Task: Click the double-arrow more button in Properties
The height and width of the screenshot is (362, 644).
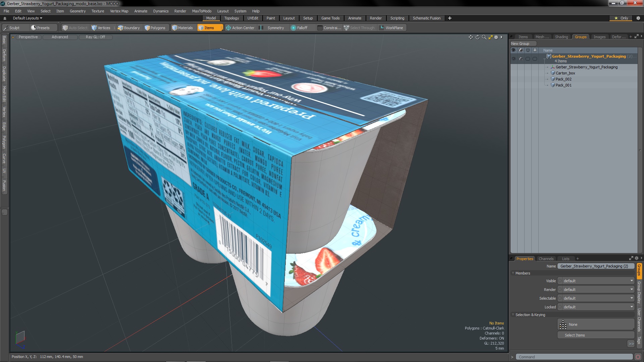Action: pos(631,344)
